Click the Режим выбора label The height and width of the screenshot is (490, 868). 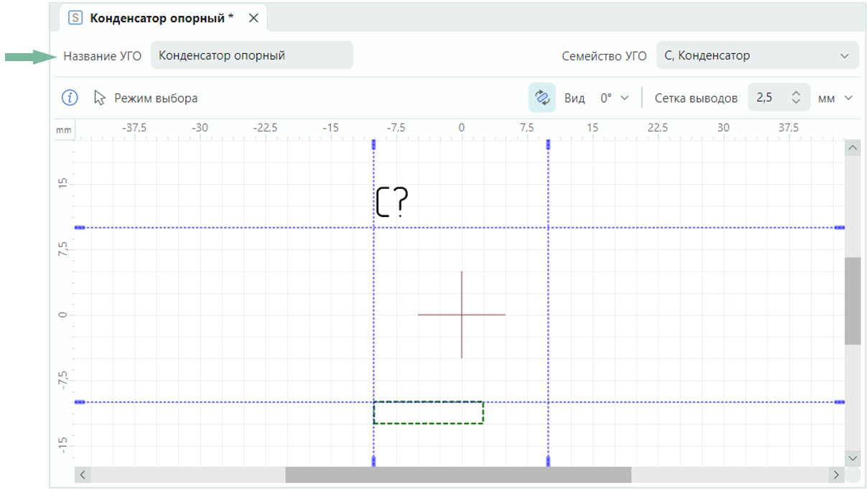(x=156, y=98)
